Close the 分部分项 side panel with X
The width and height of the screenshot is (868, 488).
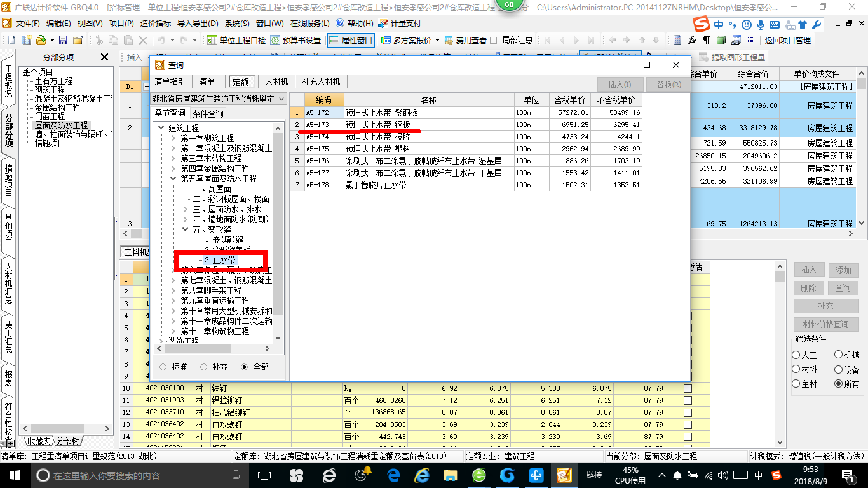(x=104, y=57)
